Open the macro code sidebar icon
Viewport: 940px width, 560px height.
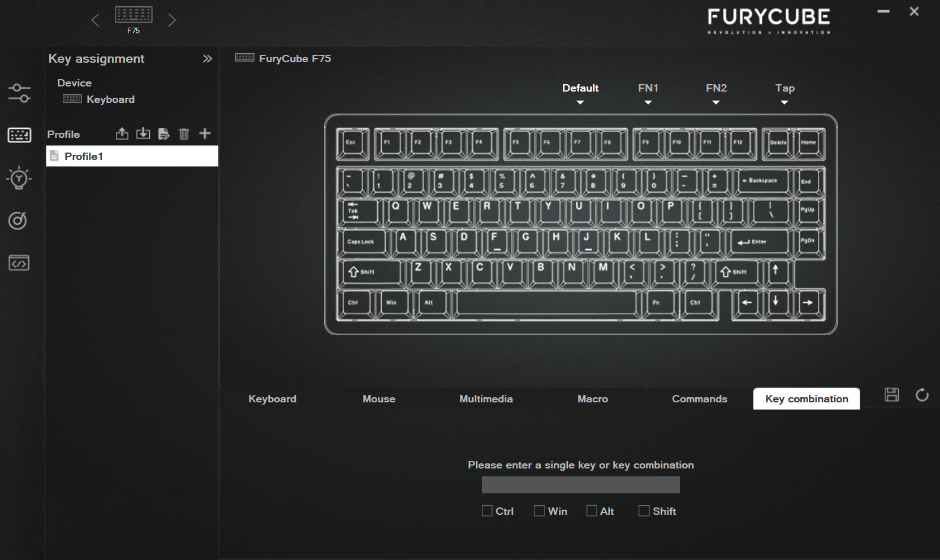pyautogui.click(x=19, y=263)
